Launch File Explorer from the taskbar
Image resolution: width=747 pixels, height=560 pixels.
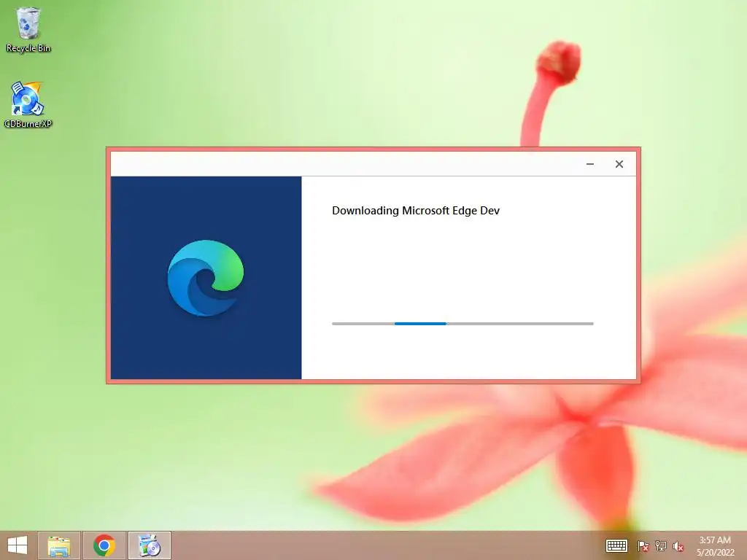[x=59, y=545]
